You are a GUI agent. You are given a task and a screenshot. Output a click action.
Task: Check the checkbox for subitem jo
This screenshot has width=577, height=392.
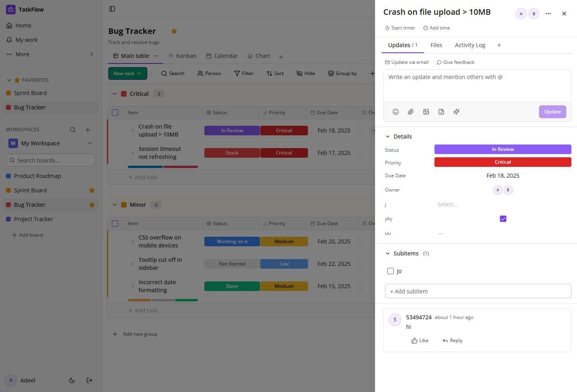(390, 271)
